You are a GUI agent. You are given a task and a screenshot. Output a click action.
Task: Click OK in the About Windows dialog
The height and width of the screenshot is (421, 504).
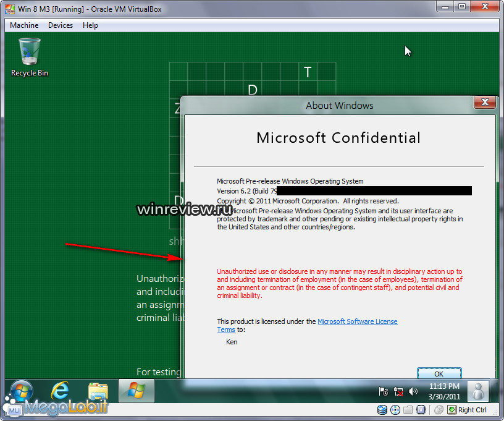tap(439, 373)
